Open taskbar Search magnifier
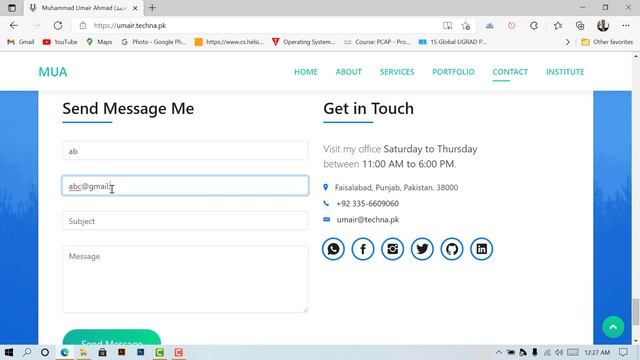The image size is (640, 360). click(27, 352)
